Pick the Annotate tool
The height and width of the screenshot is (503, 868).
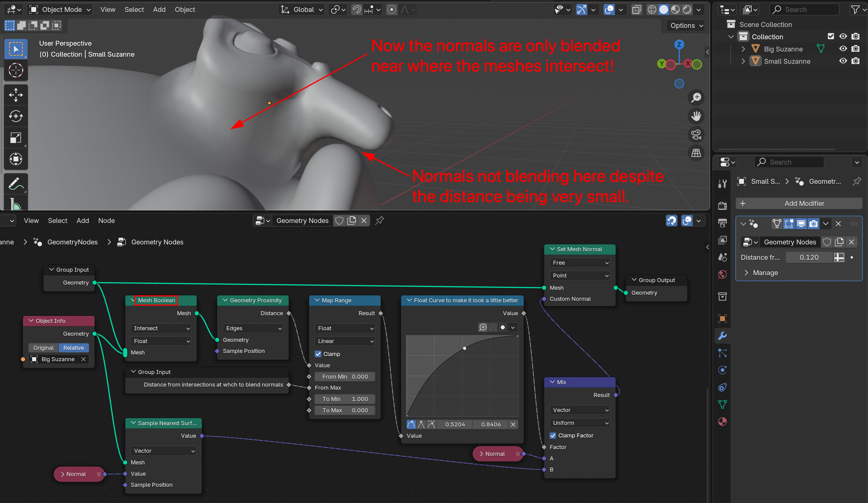pos(16,183)
